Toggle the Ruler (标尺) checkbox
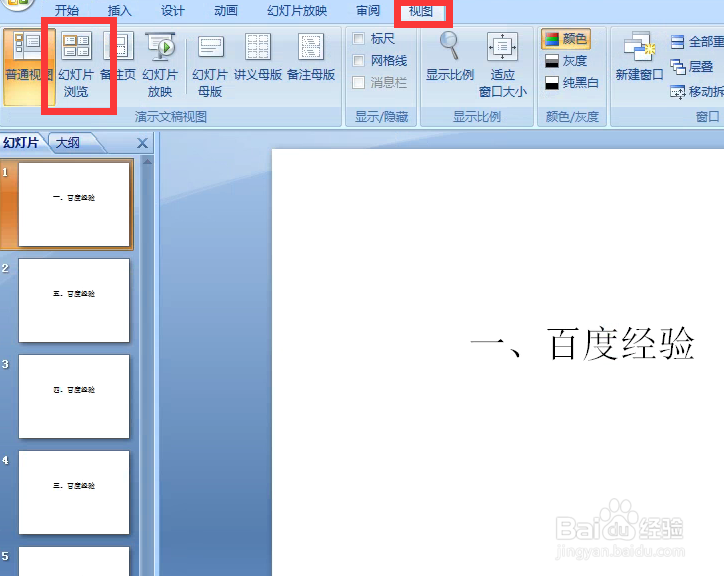This screenshot has width=724, height=576. pos(359,38)
